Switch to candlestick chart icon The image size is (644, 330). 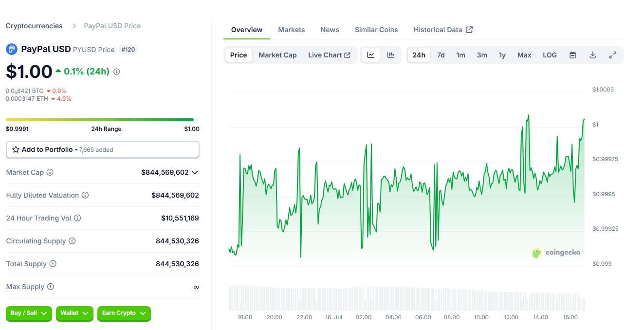[390, 55]
